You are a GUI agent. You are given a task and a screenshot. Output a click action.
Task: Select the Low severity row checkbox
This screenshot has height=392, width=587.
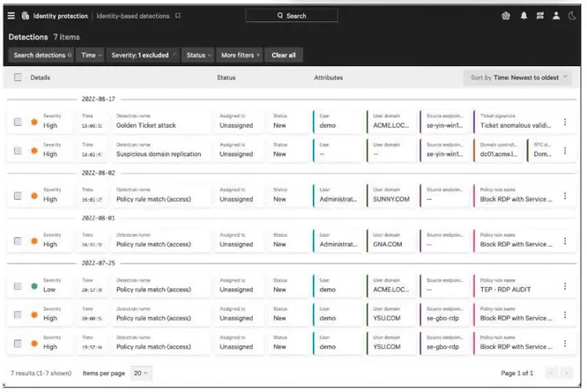click(18, 286)
